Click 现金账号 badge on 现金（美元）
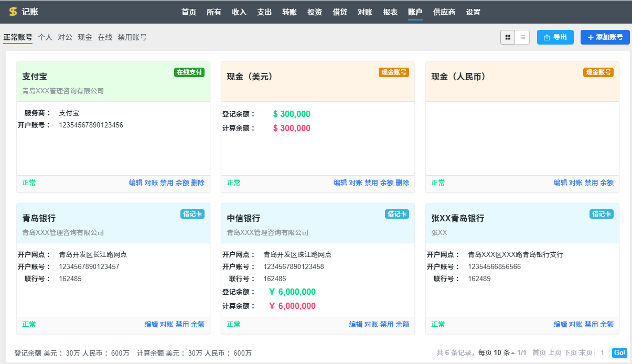 [x=394, y=72]
